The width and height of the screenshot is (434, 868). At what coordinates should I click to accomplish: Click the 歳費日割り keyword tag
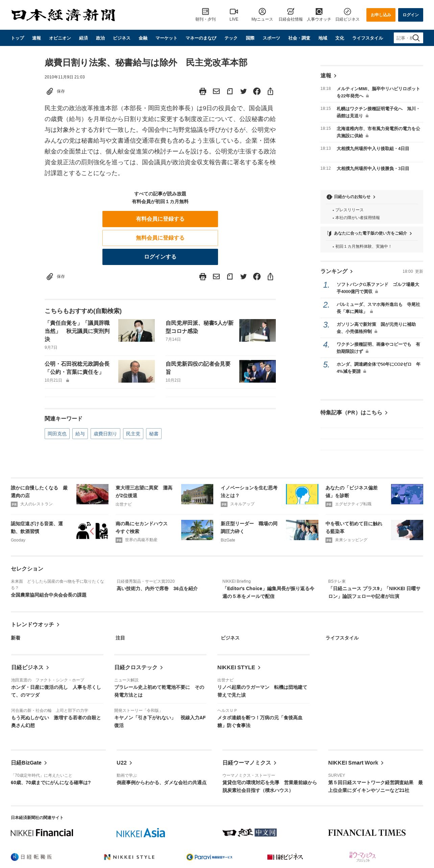pos(105,434)
